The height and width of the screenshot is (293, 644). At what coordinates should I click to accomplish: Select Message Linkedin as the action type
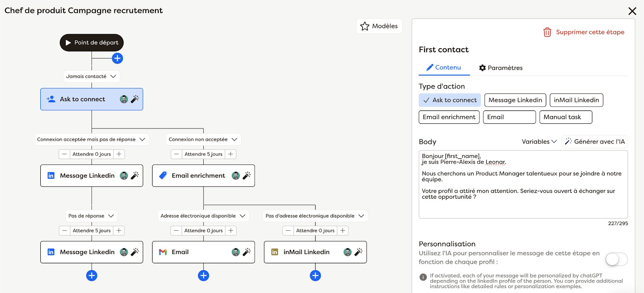tap(515, 100)
